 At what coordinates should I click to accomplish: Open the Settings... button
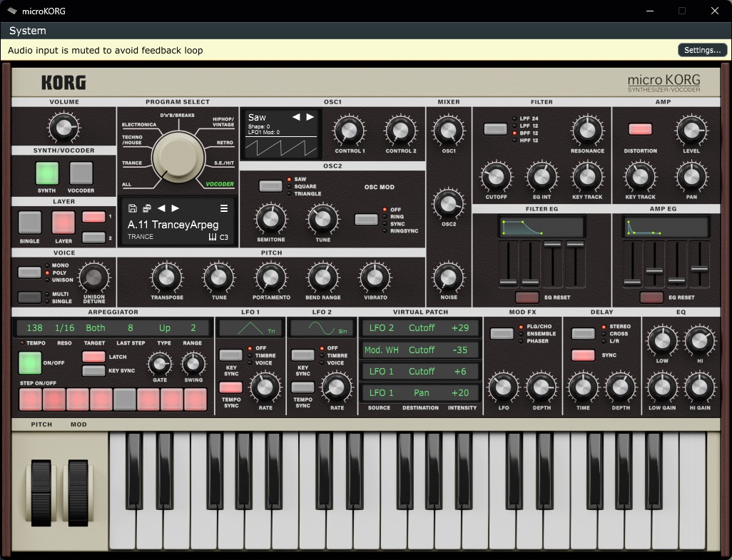click(702, 50)
